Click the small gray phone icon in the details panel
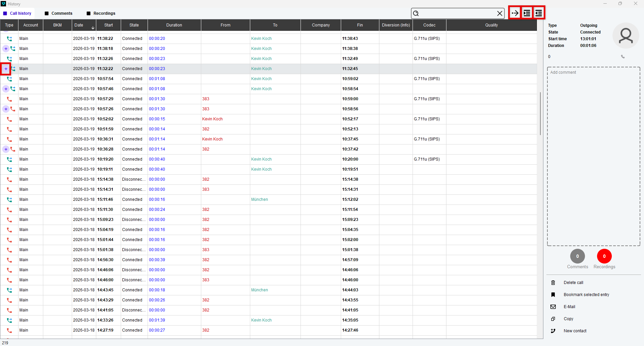 (623, 57)
